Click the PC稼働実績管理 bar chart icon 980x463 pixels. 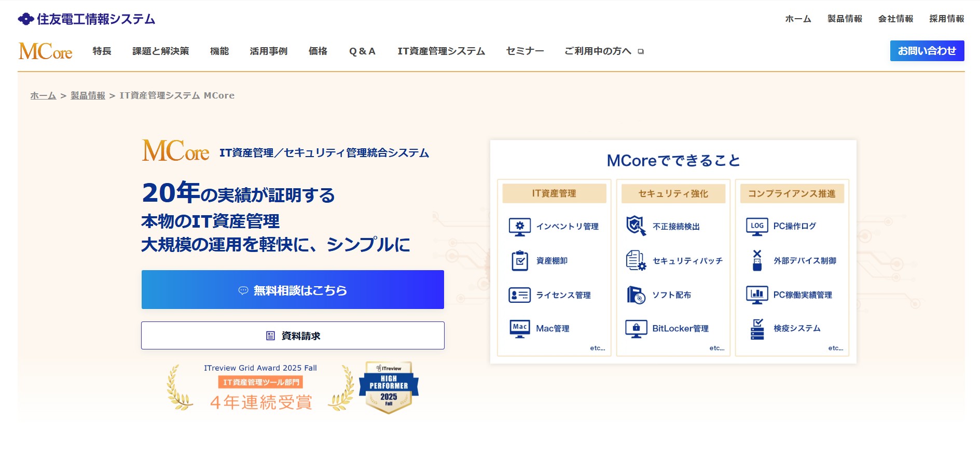757,294
